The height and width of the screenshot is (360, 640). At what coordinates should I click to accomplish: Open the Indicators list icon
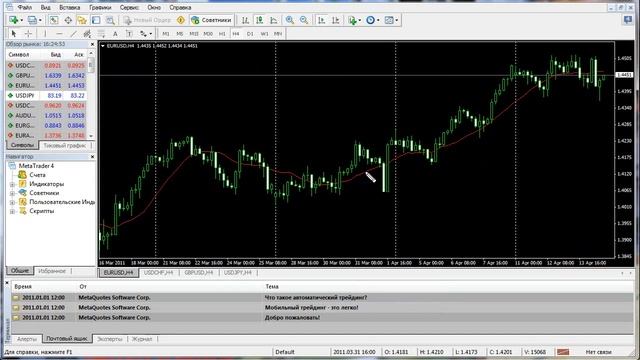pyautogui.click(x=352, y=20)
